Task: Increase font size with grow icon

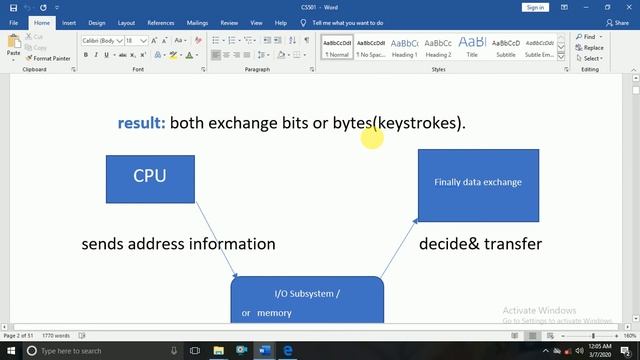Action: click(x=154, y=40)
